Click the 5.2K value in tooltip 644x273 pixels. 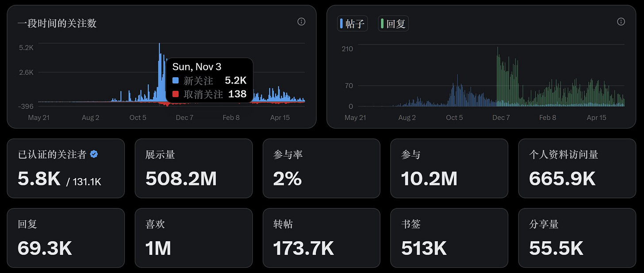coord(236,81)
